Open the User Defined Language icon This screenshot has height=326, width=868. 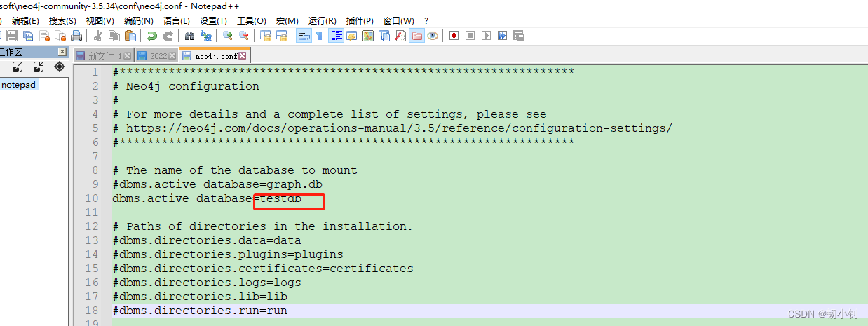tap(352, 35)
